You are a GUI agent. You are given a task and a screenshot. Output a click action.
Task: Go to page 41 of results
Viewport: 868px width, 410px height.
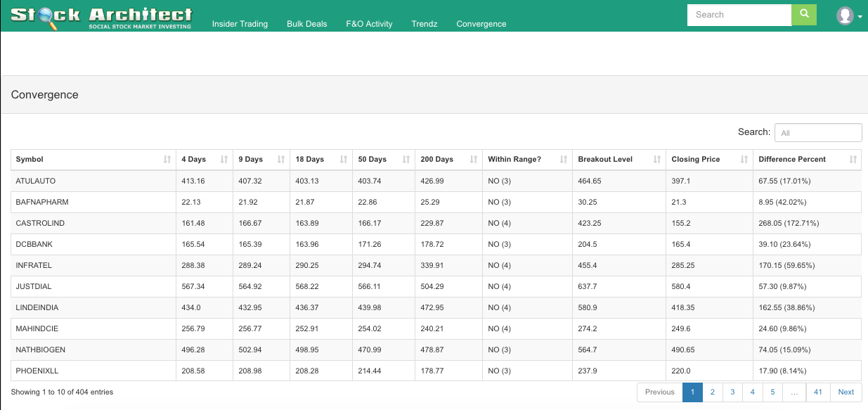pos(818,392)
